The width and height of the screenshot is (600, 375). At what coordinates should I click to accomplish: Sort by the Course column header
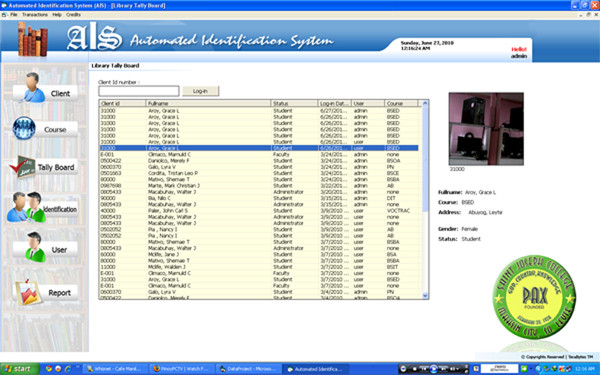click(x=401, y=103)
